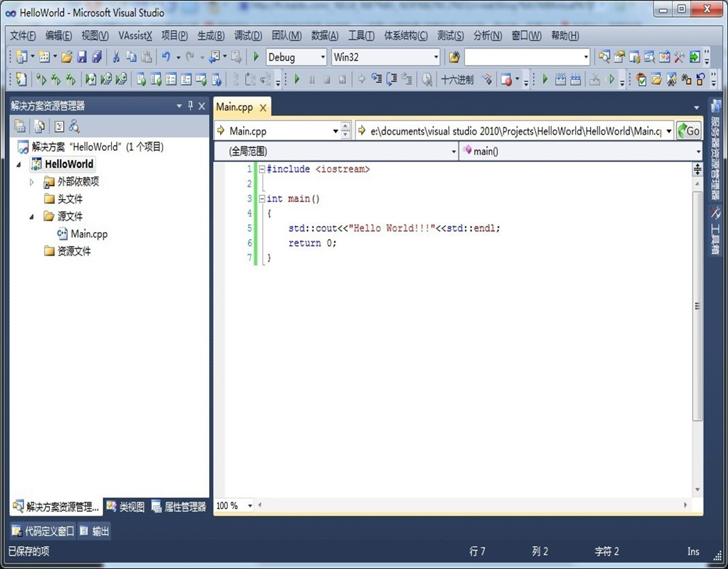The image size is (728, 569).
Task: Select the 资源文件 folder
Action: [68, 251]
